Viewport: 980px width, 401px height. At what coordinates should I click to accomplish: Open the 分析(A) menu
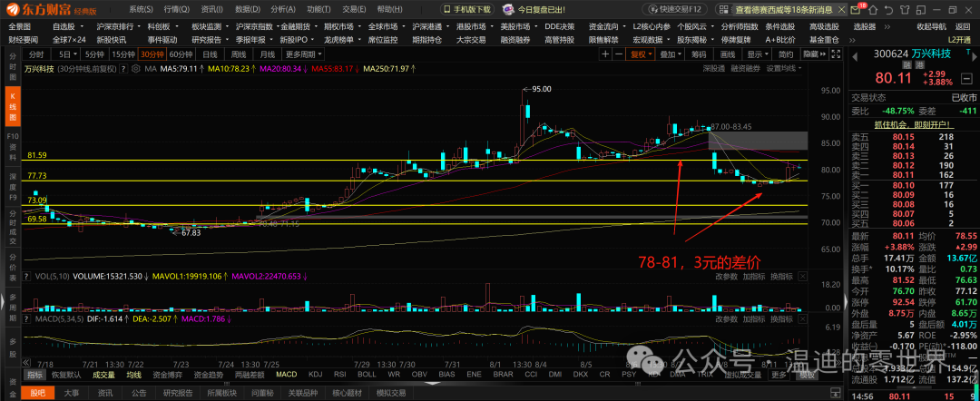pyautogui.click(x=283, y=9)
